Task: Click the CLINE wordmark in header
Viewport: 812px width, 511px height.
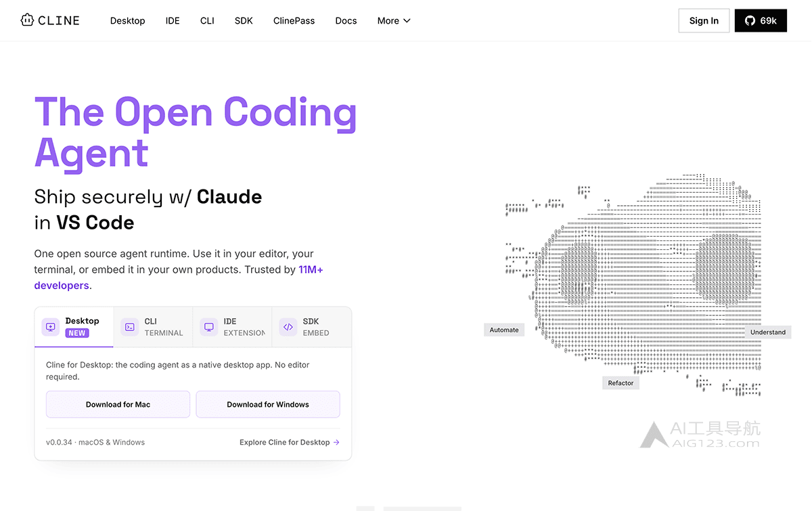Action: click(59, 20)
